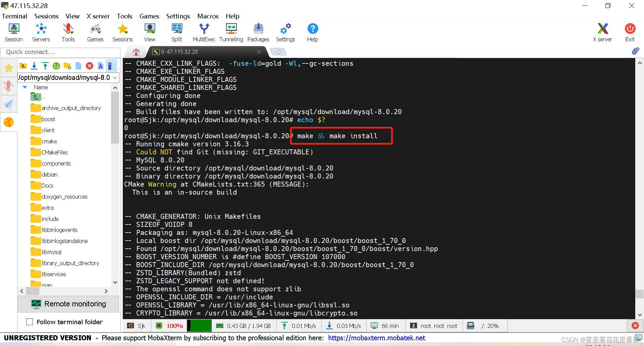Close the 47.115.32.28 session tab

[259, 52]
